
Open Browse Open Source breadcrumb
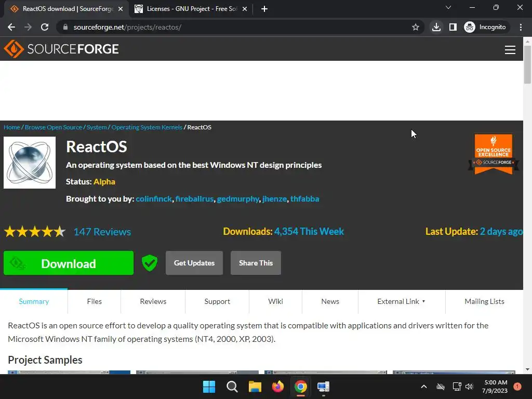54,127
